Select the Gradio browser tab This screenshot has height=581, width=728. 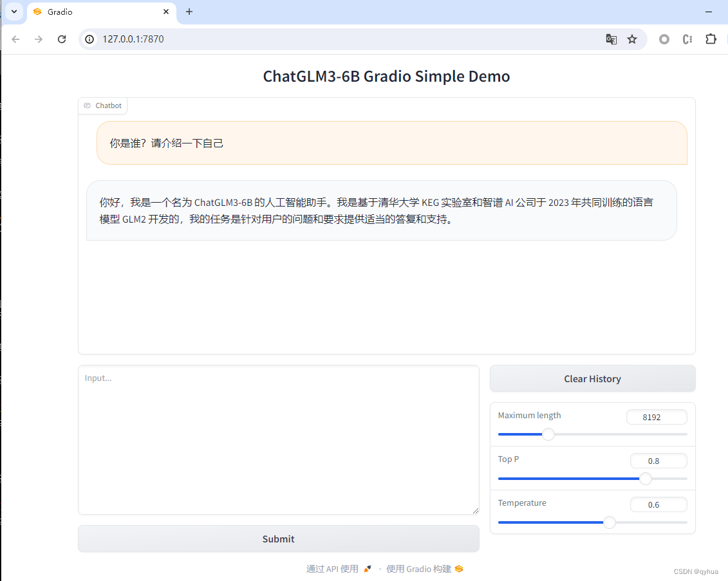click(x=97, y=12)
